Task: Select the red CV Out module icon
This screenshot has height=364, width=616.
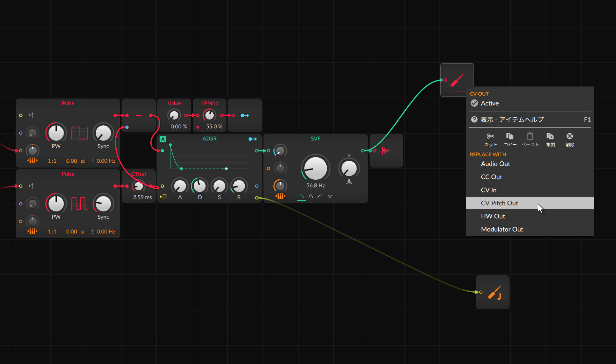Action: coord(457,80)
